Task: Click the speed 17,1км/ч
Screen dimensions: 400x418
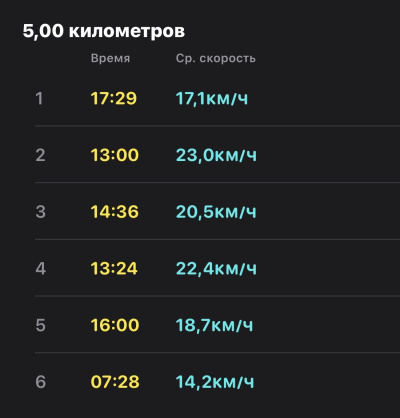Action: 212,99
